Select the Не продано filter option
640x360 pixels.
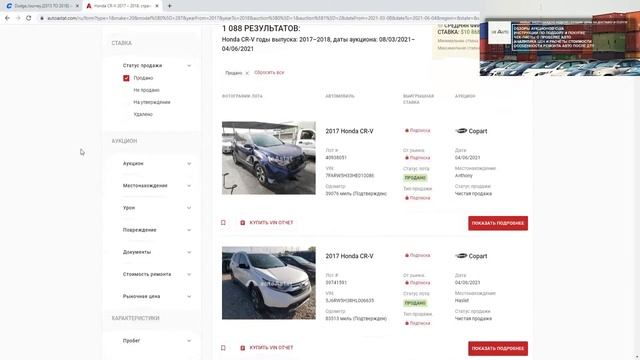click(146, 90)
